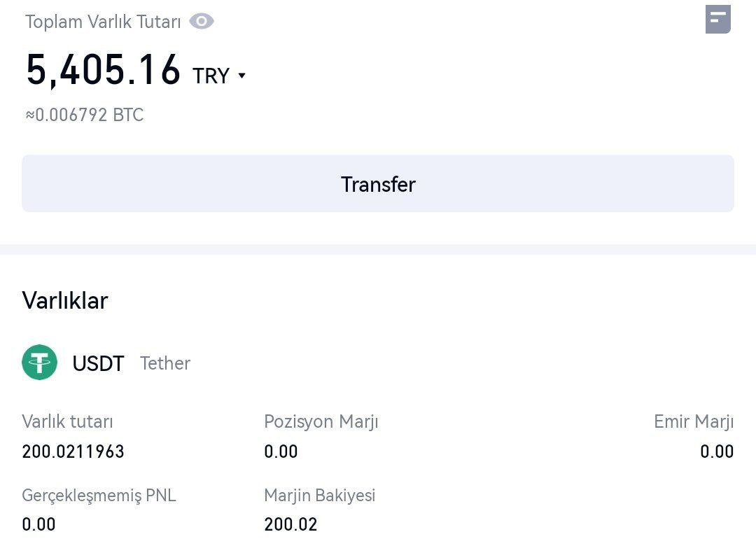Tap the Toplam Varlık Tutarı label
756x546 pixels.
[x=103, y=22]
